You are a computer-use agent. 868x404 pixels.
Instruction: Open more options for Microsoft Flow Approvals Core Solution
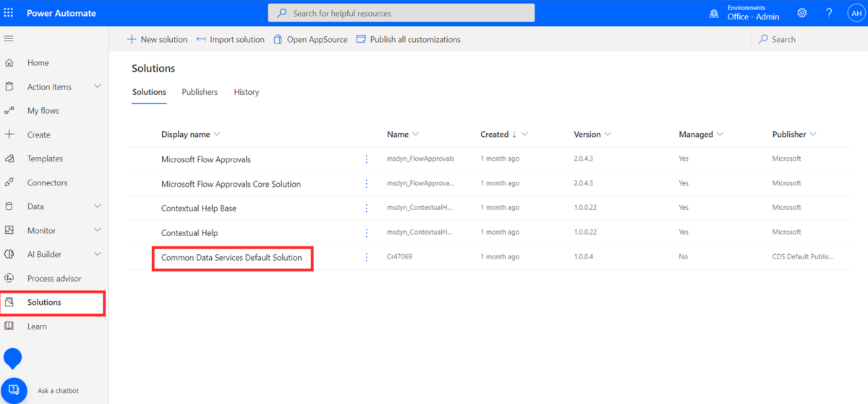click(x=367, y=183)
